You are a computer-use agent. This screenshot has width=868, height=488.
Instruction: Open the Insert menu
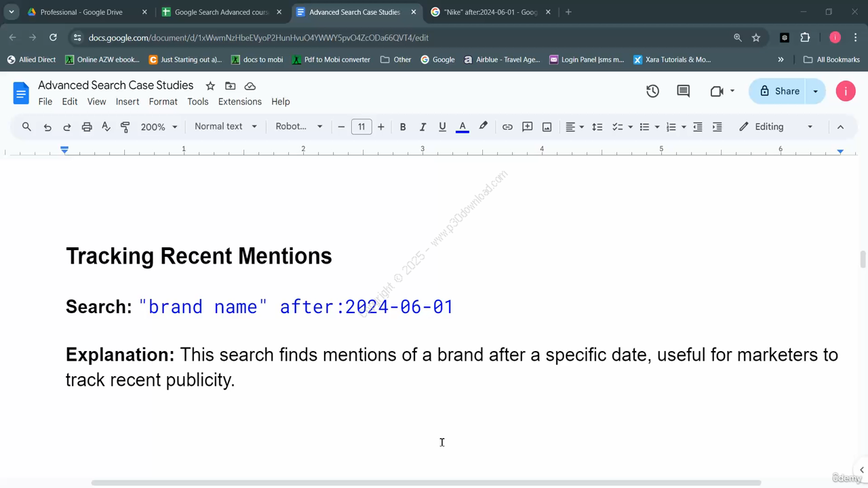[127, 102]
